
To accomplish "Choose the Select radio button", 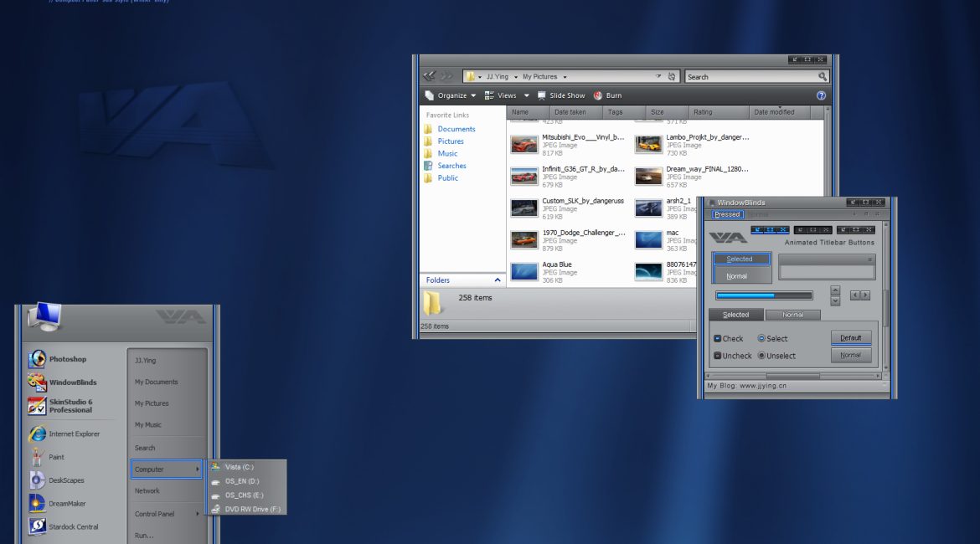I will (761, 338).
